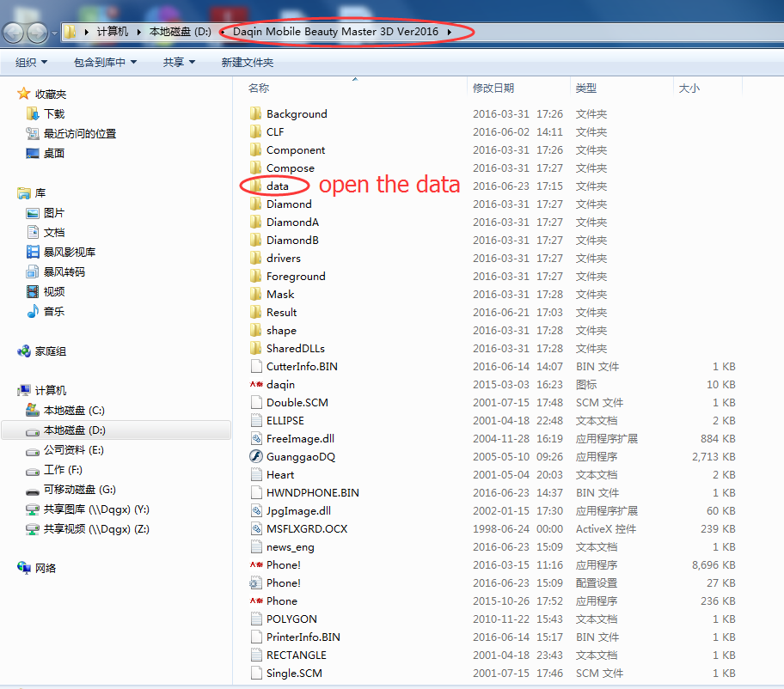Open 下载 in the favorites list
Image resolution: width=784 pixels, height=689 pixels.
click(x=54, y=113)
